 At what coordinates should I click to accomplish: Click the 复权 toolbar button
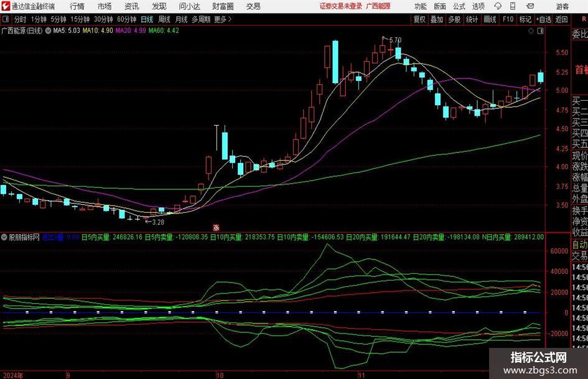pos(419,19)
